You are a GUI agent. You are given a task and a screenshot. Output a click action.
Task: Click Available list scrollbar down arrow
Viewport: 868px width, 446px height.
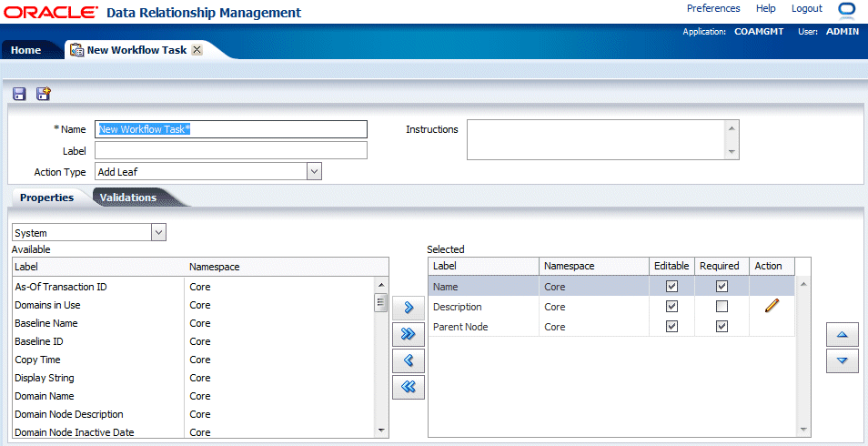(x=381, y=430)
